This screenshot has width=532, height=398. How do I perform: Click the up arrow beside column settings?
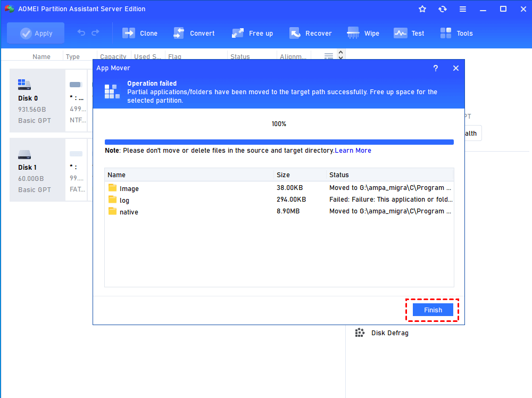coord(340,53)
